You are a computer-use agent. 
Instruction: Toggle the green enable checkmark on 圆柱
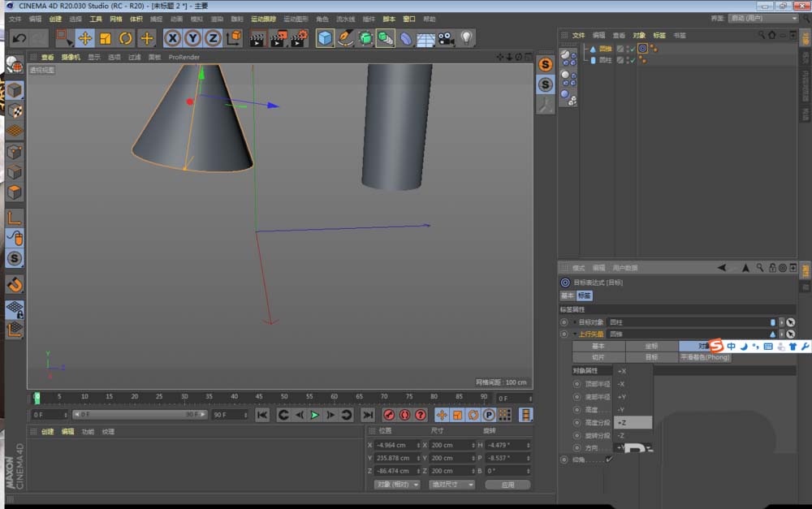coord(633,59)
